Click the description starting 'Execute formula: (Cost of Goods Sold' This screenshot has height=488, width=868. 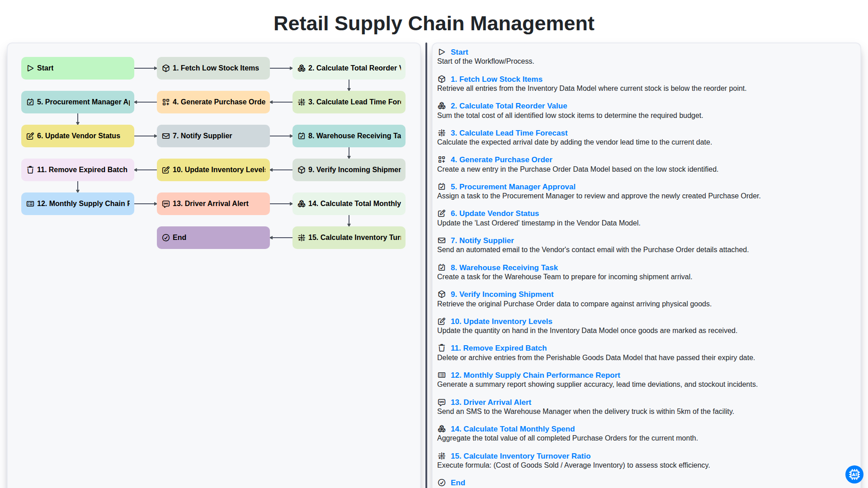pos(573,465)
